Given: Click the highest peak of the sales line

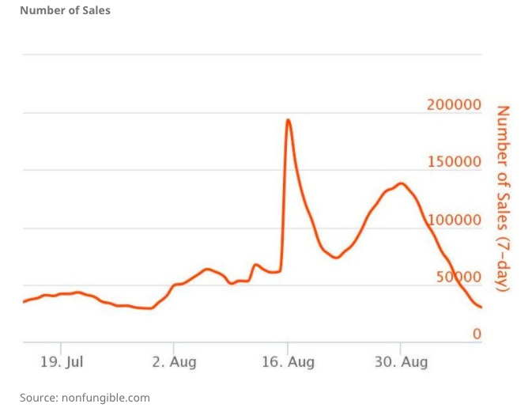Looking at the screenshot, I should tap(288, 120).
